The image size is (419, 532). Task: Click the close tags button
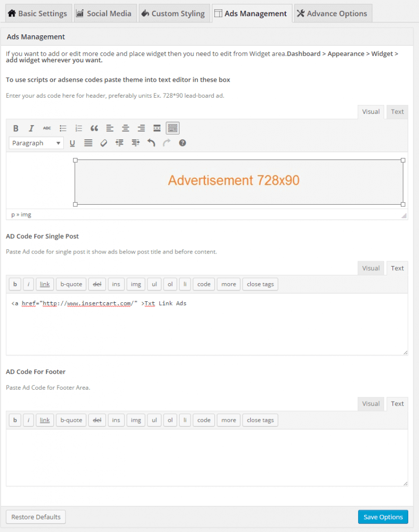click(x=260, y=420)
